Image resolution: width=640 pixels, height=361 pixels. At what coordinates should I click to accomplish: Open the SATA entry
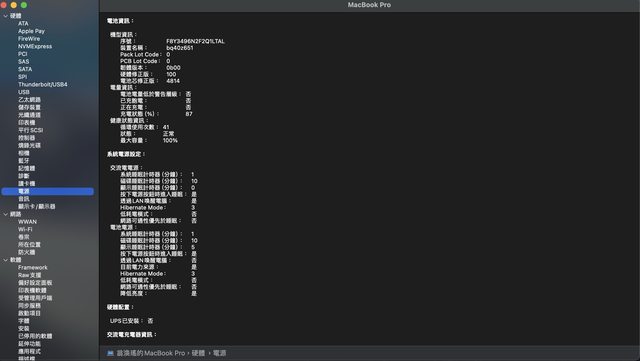tap(25, 69)
